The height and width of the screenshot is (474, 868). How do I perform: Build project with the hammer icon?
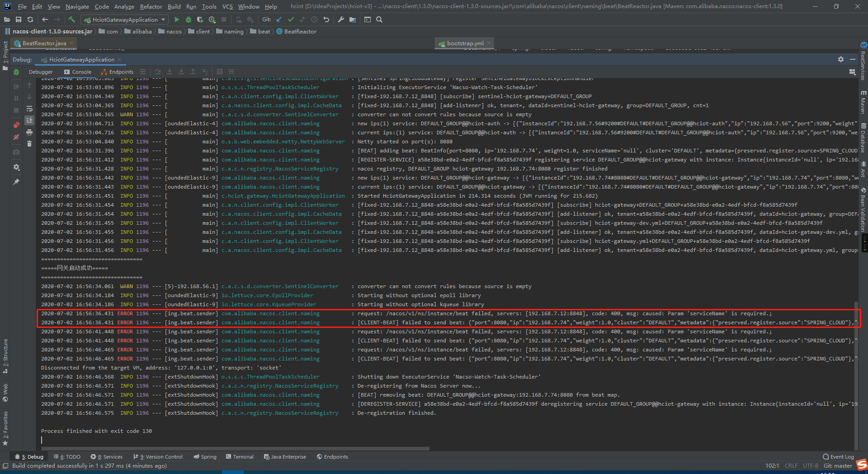point(71,19)
